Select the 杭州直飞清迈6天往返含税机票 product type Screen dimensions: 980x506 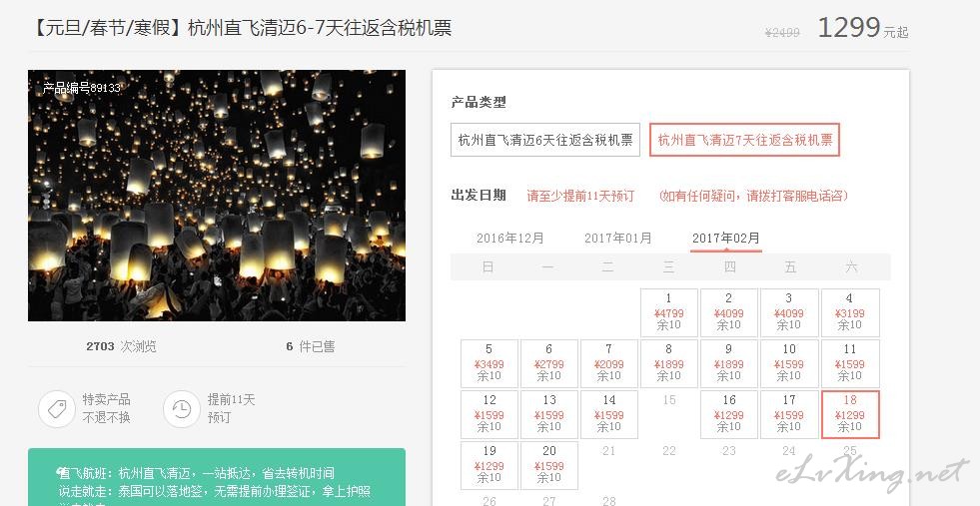coord(545,140)
